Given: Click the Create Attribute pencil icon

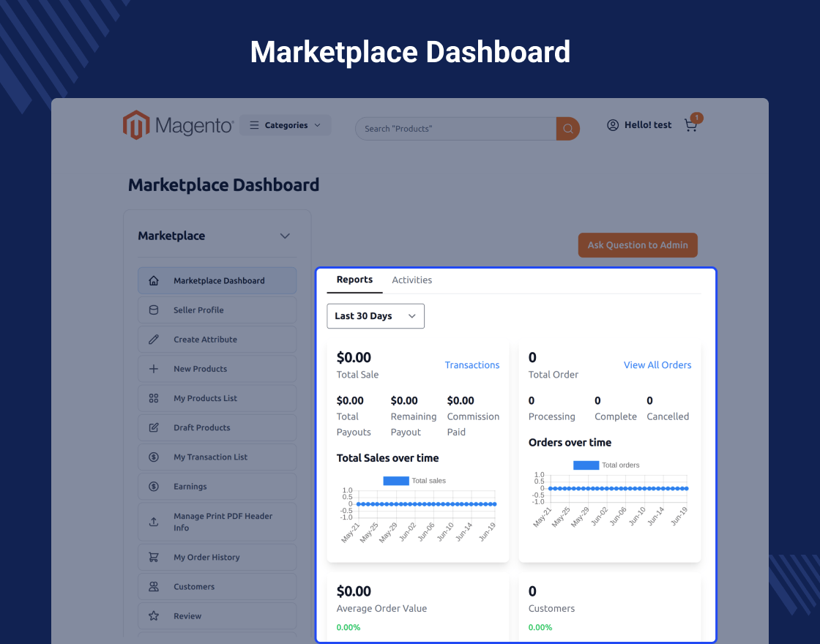Looking at the screenshot, I should coord(154,340).
